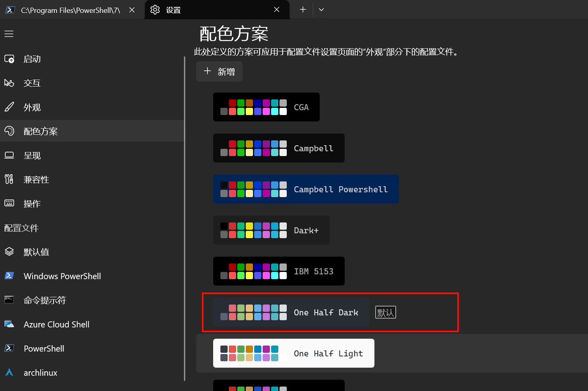Click the 默认 default badge

(386, 312)
